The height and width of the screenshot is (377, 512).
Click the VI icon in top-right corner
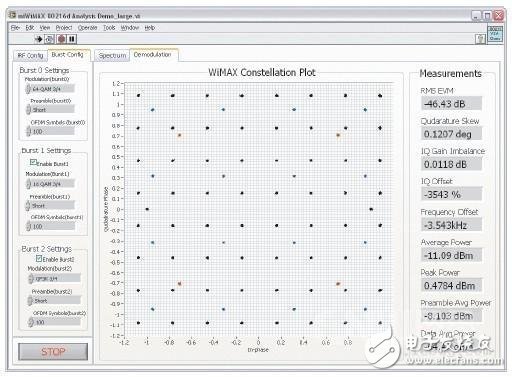click(x=495, y=34)
